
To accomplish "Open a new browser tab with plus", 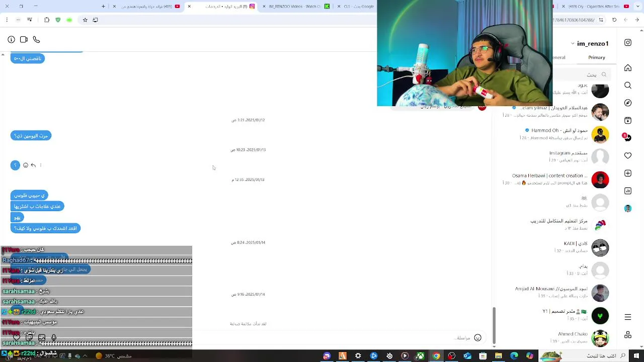I will click(x=103, y=7).
